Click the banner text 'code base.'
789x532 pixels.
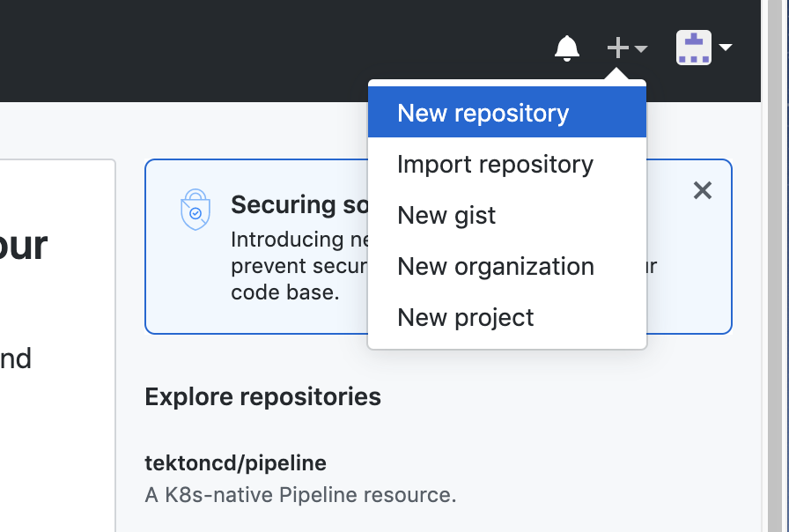click(x=284, y=292)
